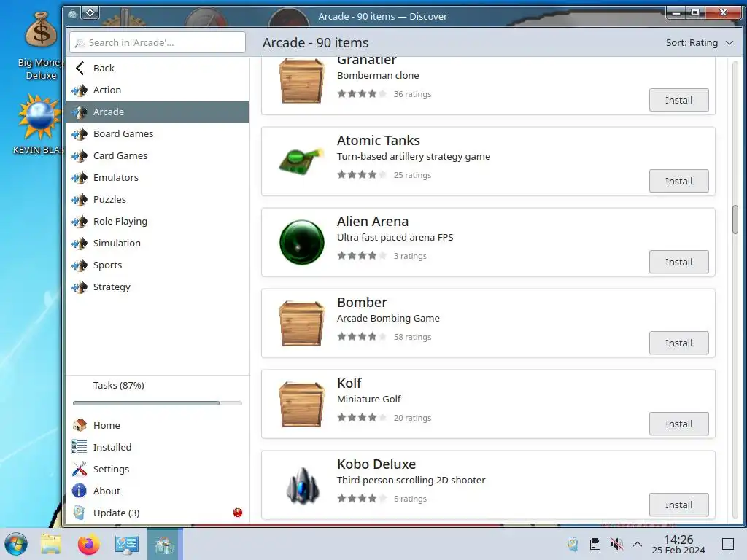Click the Atomic Tanks star rating
747x560 pixels.
(362, 175)
